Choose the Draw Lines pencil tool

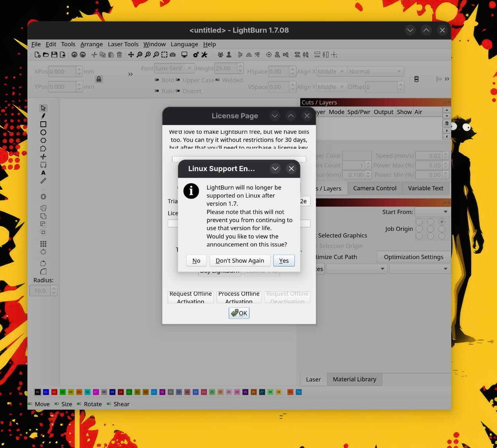pyautogui.click(x=43, y=116)
